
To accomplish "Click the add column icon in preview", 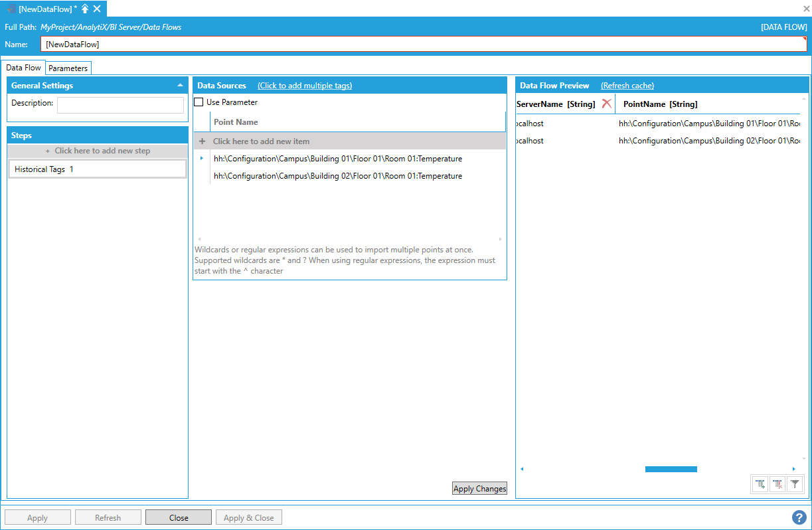I will (760, 485).
